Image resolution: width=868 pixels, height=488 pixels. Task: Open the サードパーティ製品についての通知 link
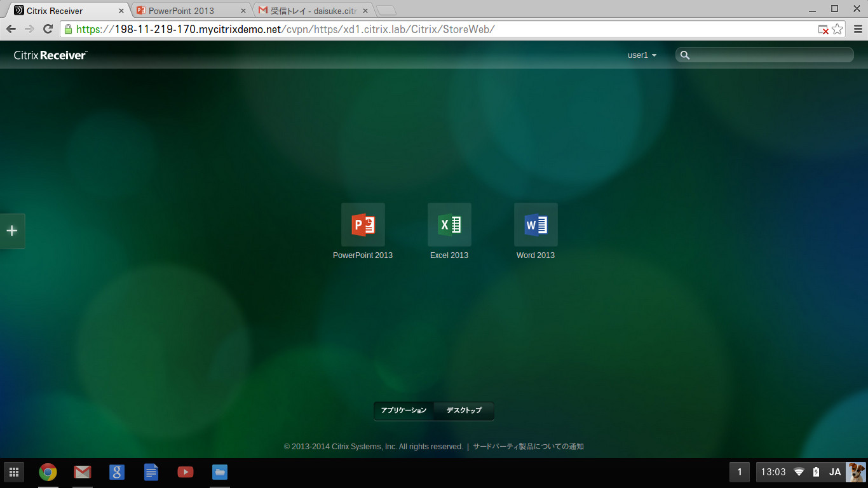tap(528, 447)
